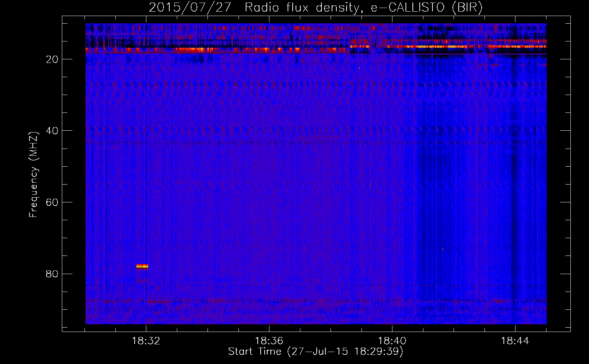Click the '18:32' time tick label

tap(146, 341)
